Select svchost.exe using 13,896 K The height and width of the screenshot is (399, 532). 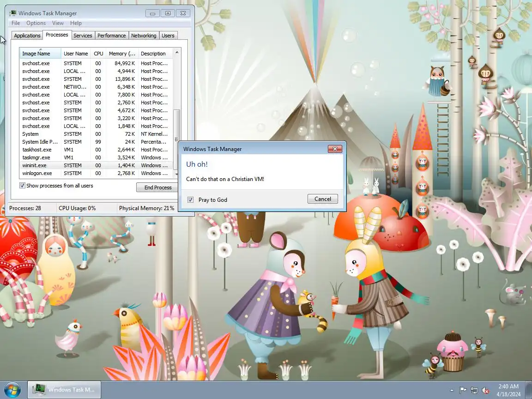(x=97, y=79)
